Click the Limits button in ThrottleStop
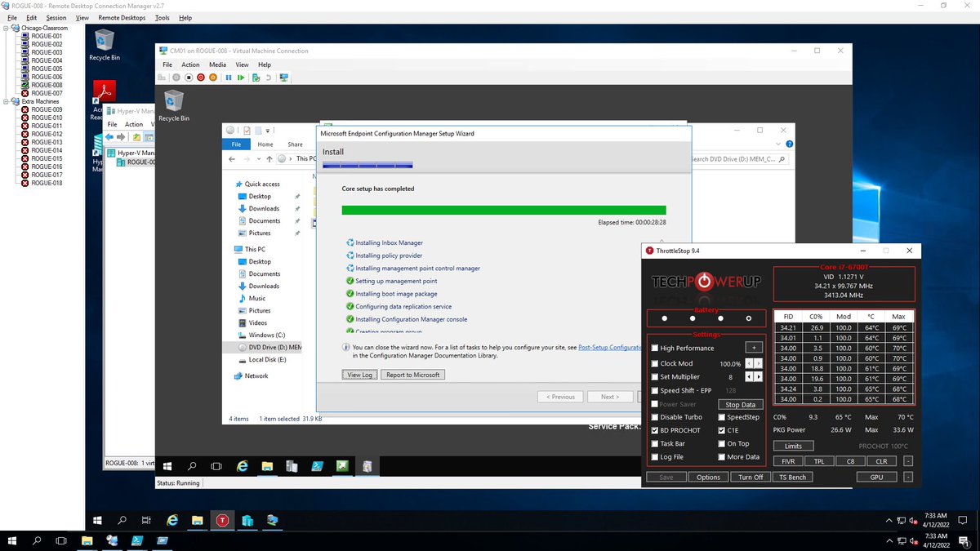 tap(793, 446)
